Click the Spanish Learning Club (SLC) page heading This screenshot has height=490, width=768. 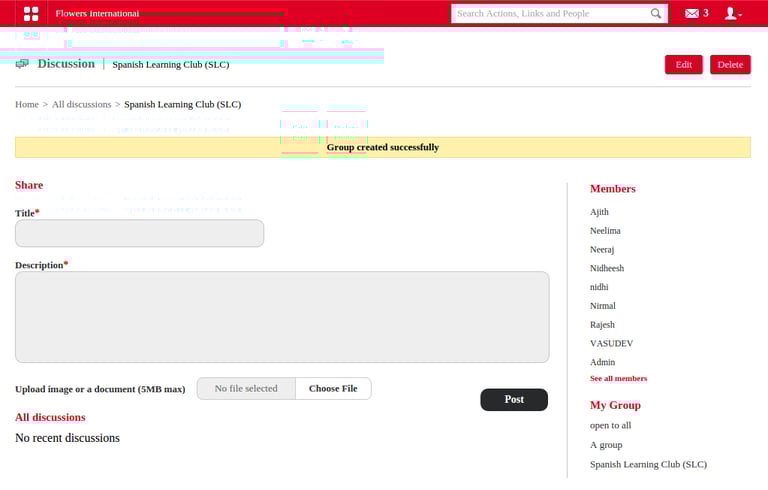(170, 65)
